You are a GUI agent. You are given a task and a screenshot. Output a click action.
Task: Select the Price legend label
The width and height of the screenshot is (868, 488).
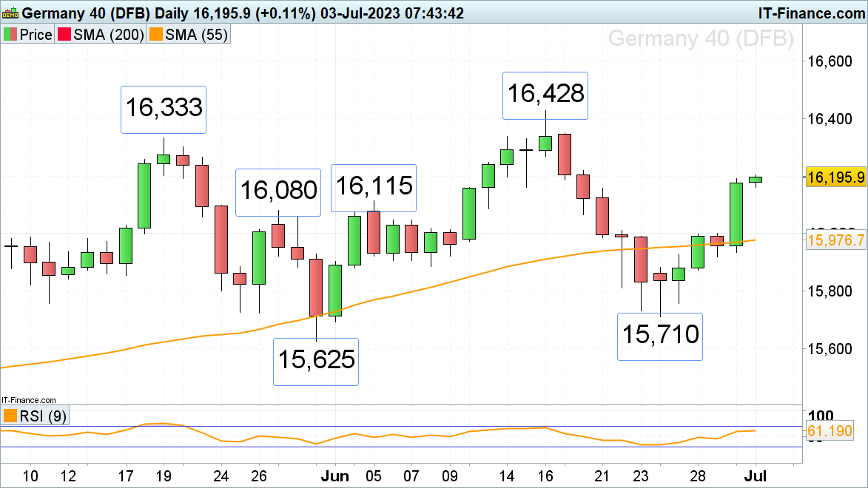(x=36, y=34)
